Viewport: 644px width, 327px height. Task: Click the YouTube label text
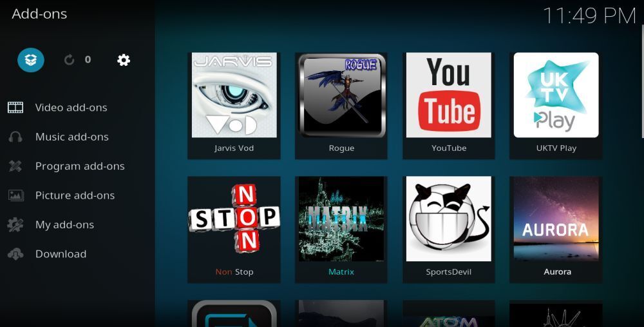[449, 148]
